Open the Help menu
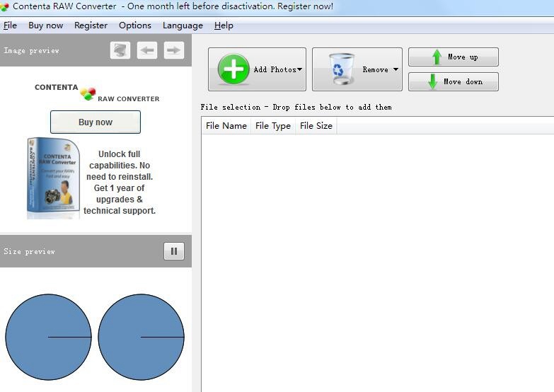 [x=224, y=25]
